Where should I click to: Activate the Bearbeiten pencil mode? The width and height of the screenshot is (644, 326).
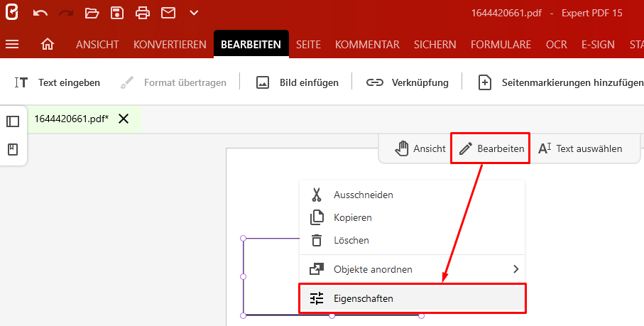(x=491, y=148)
